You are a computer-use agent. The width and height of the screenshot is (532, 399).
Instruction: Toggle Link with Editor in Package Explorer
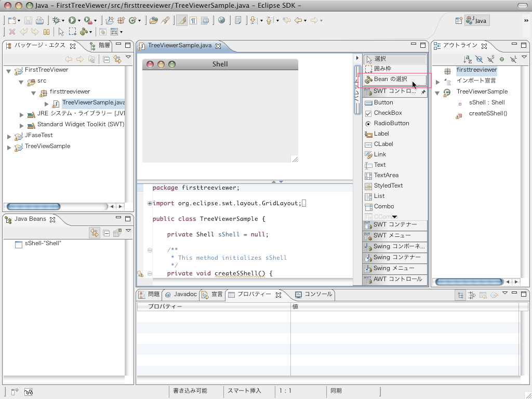tap(117, 59)
